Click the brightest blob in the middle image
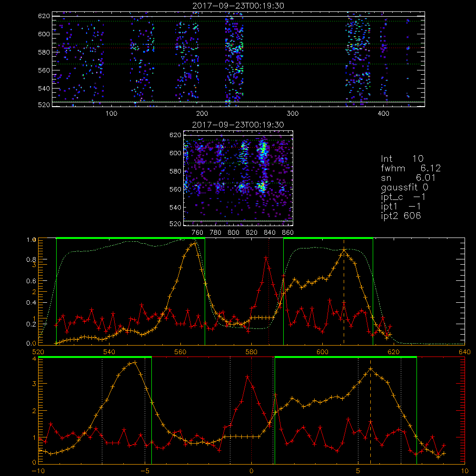Image resolution: width=476 pixels, height=476 pixels. 263,149
